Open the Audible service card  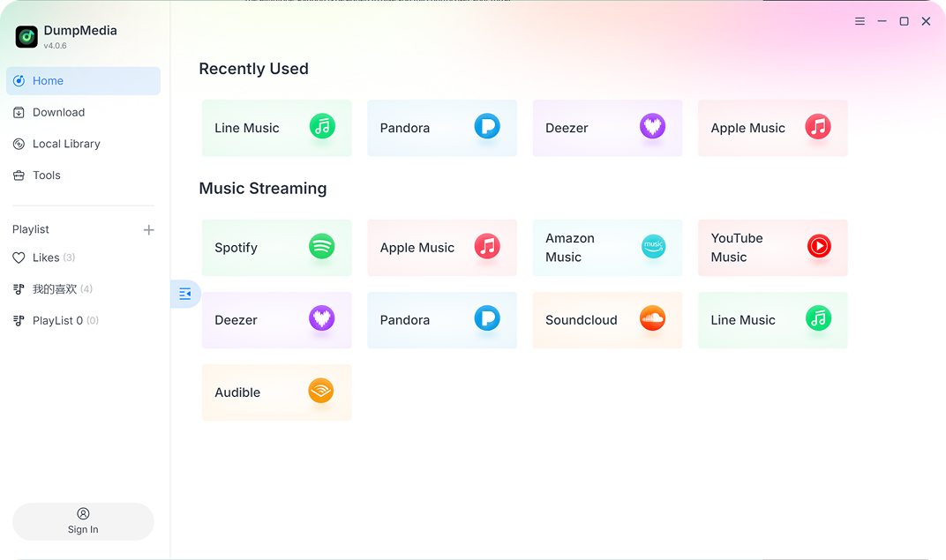276,392
